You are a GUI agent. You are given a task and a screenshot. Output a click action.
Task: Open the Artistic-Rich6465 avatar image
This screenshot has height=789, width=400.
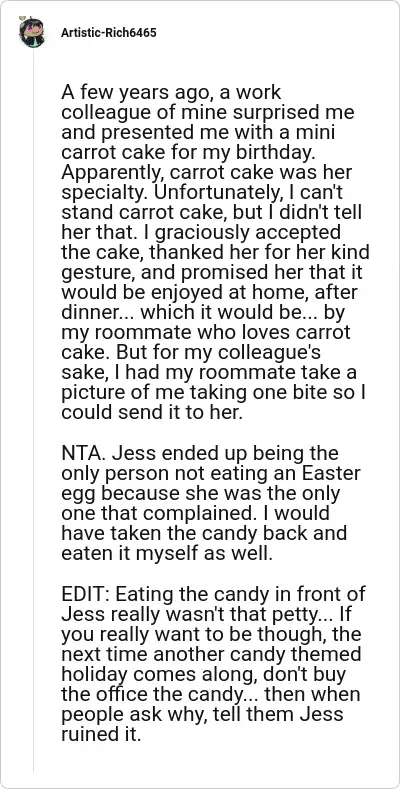point(32,32)
